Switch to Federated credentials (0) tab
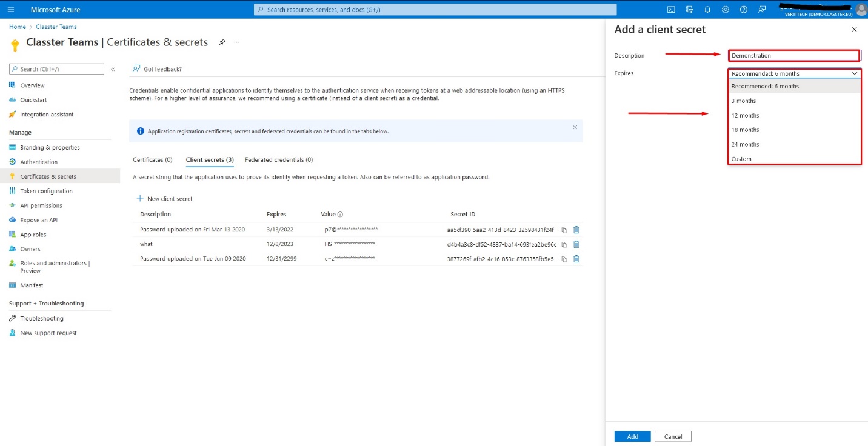The width and height of the screenshot is (868, 446). point(279,160)
